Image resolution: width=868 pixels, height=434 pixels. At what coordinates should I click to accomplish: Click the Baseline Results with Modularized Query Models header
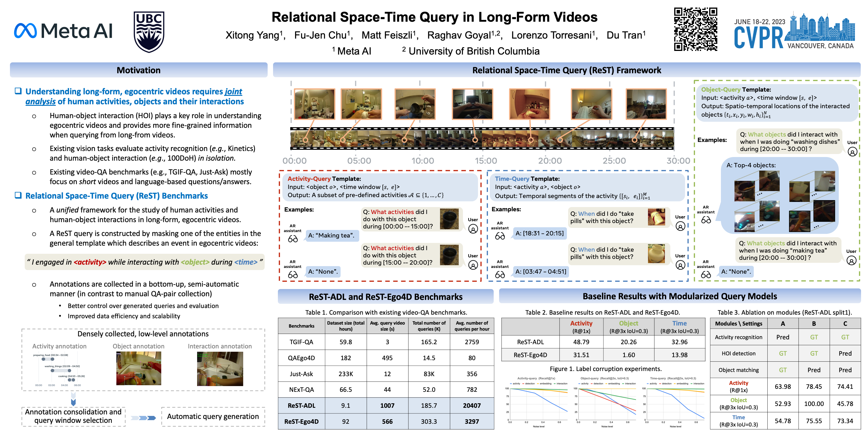pyautogui.click(x=679, y=296)
